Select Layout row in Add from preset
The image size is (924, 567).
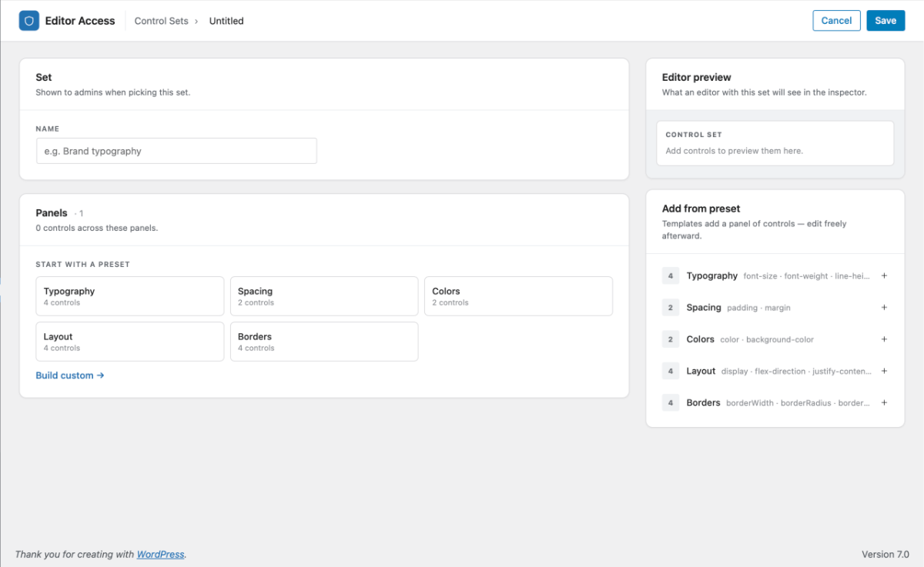775,371
